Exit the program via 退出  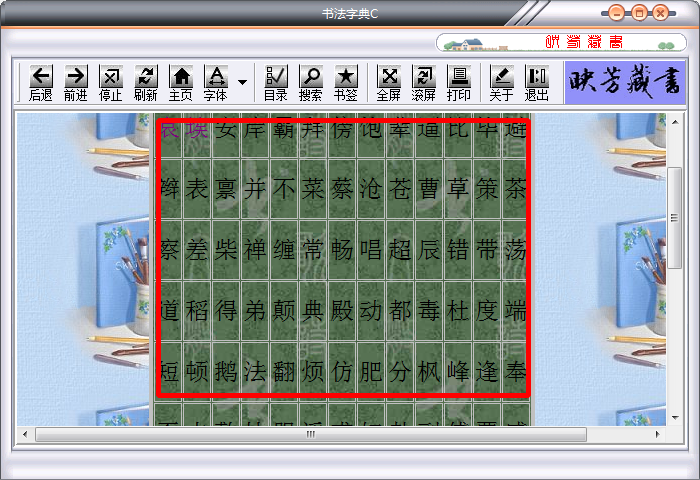(536, 83)
